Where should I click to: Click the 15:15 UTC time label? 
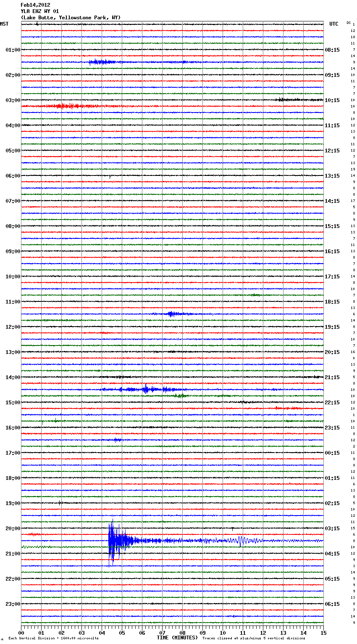(332, 226)
